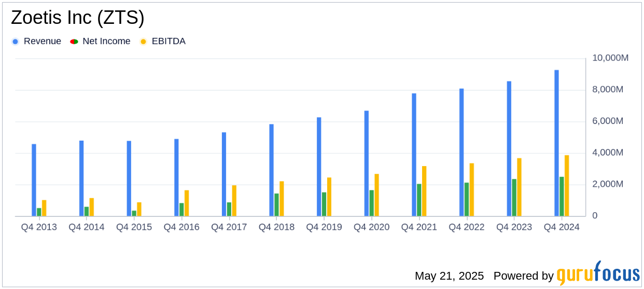This screenshot has width=644, height=289.
Task: Click the Q4 2015 green net income bar
Action: tap(134, 213)
